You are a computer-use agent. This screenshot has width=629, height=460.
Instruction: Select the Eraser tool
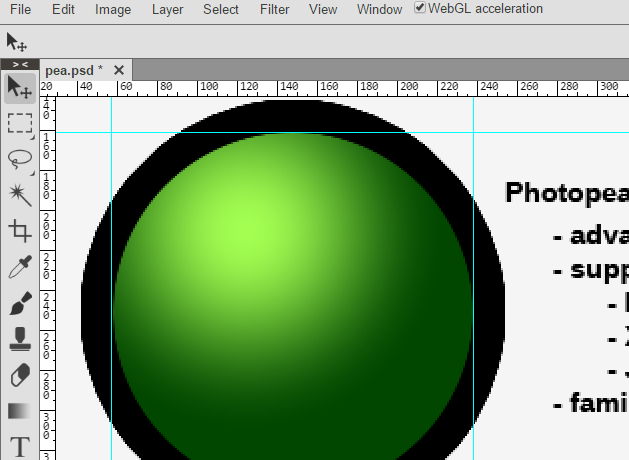coord(20,375)
